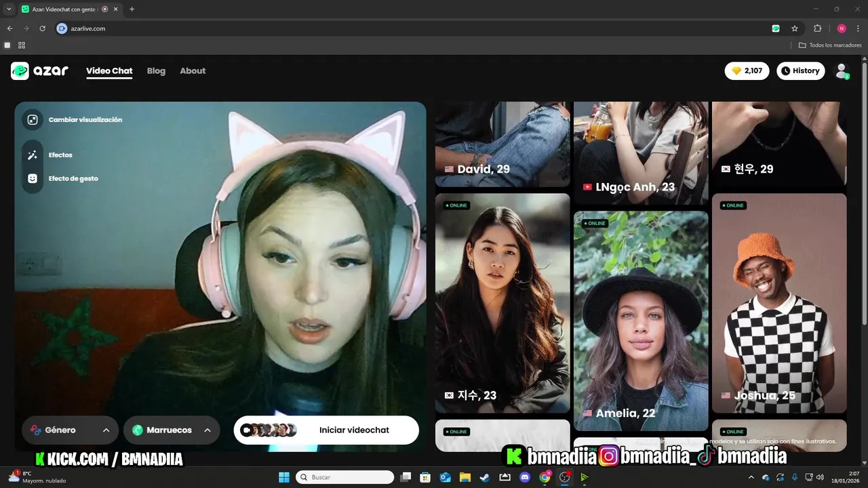Open the volume tray icon

tap(821, 477)
